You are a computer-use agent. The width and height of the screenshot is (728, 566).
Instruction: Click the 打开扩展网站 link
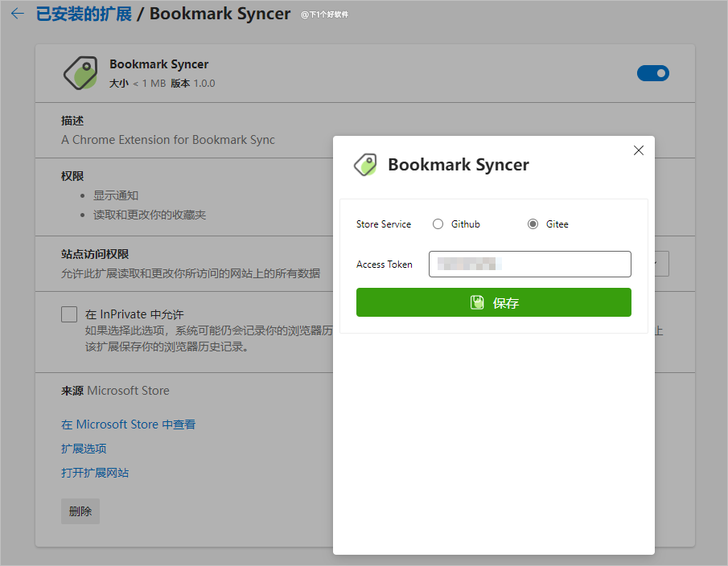pyautogui.click(x=95, y=473)
